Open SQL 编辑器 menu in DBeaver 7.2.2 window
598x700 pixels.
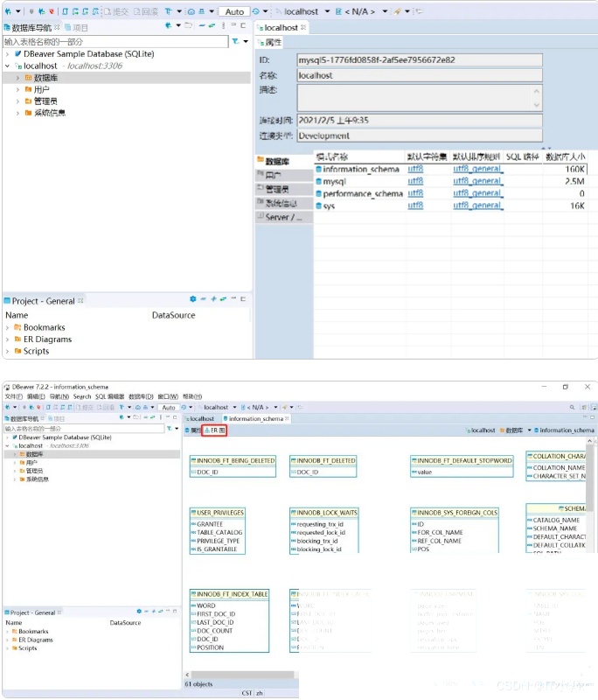pyautogui.click(x=109, y=396)
